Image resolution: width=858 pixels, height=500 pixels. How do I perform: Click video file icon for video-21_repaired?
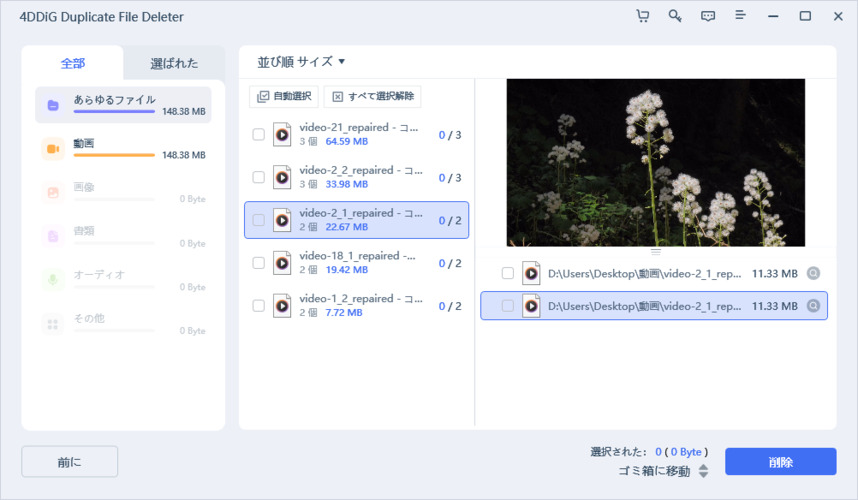(282, 135)
